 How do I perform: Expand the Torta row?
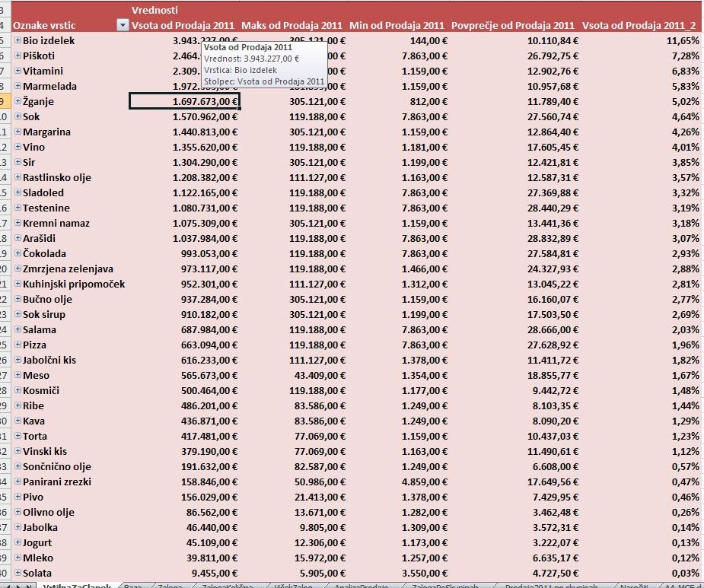(x=18, y=436)
